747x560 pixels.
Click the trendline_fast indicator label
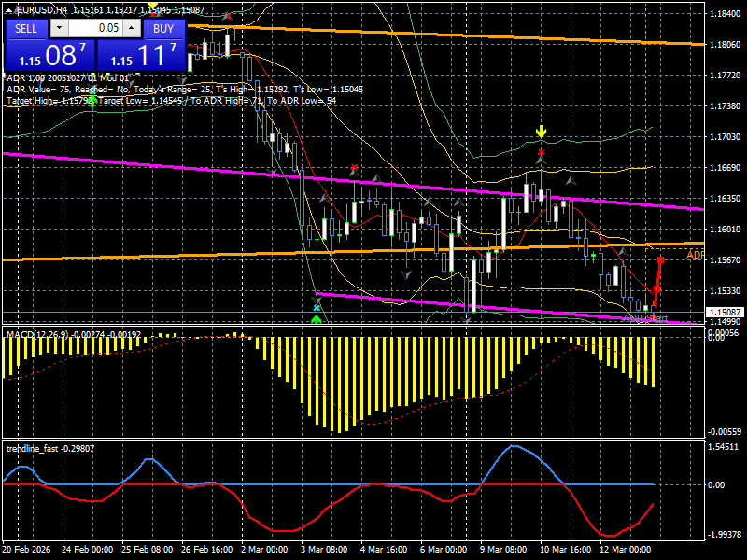click(50, 449)
